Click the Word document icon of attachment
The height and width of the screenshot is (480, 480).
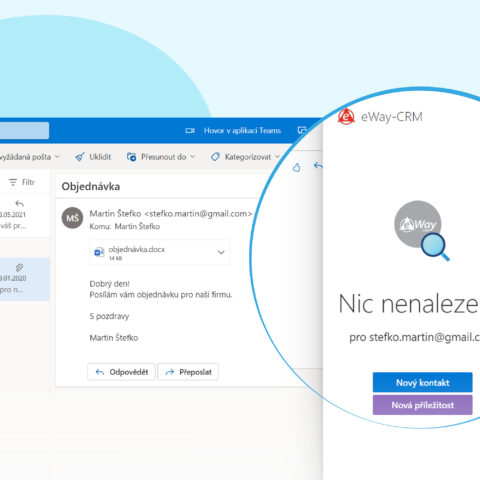click(99, 252)
